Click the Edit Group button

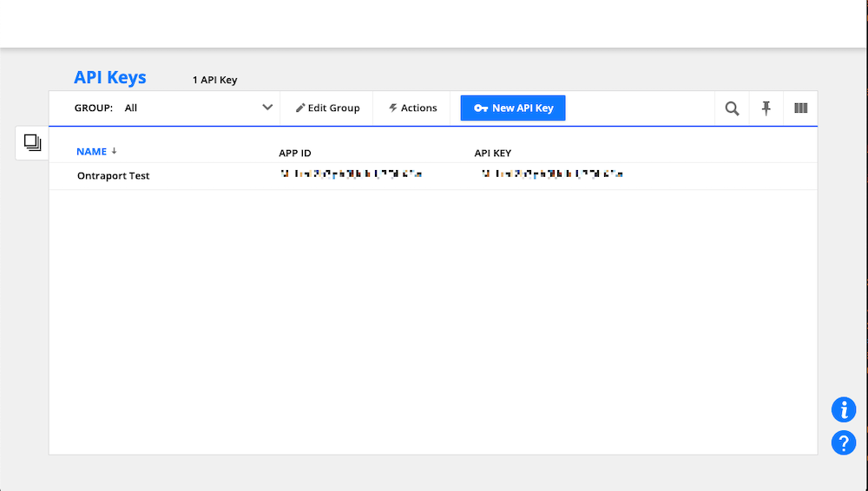(327, 108)
